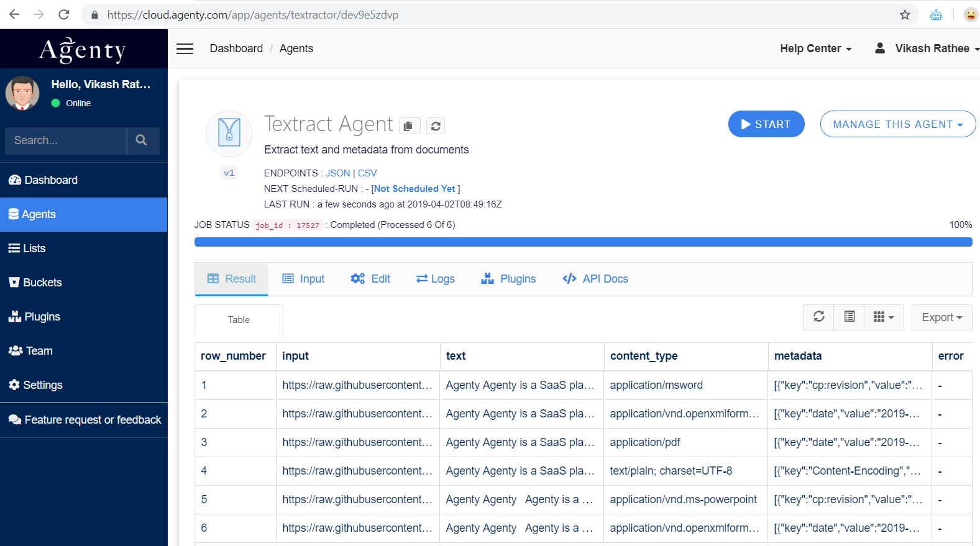Click the job progress bar
Image resolution: width=980 pixels, height=546 pixels.
[583, 242]
